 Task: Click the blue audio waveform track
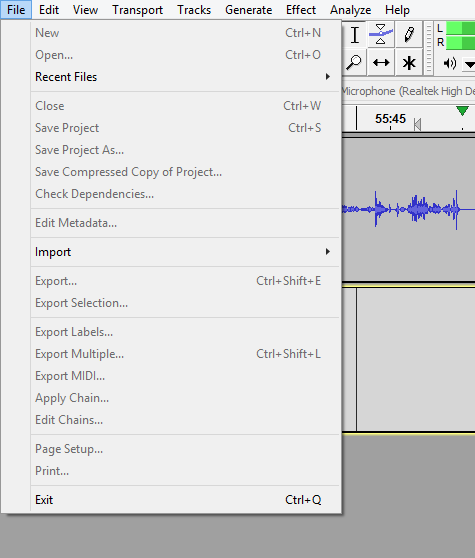[x=408, y=210]
